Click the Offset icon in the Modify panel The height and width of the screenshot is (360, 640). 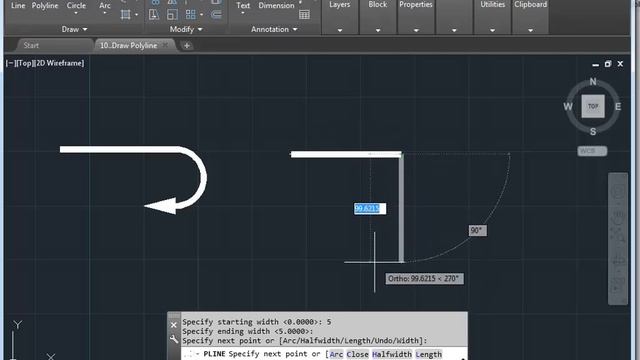click(216, 15)
